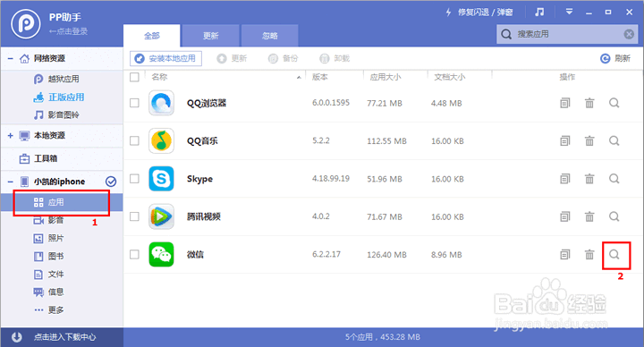644x347 pixels.
Task: Click the iPhone connected checkmark icon
Action: pyautogui.click(x=111, y=181)
